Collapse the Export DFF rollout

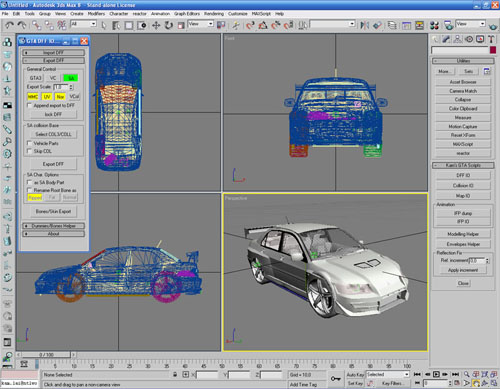click(x=53, y=61)
